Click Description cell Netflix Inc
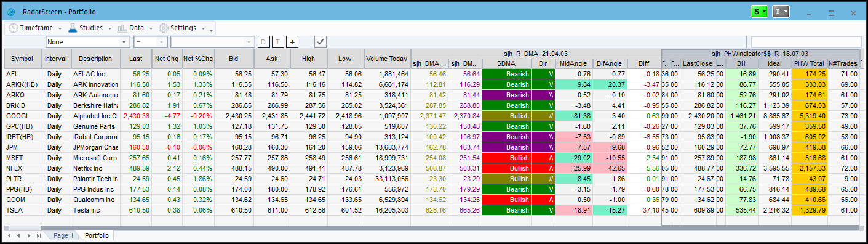 tap(96, 168)
